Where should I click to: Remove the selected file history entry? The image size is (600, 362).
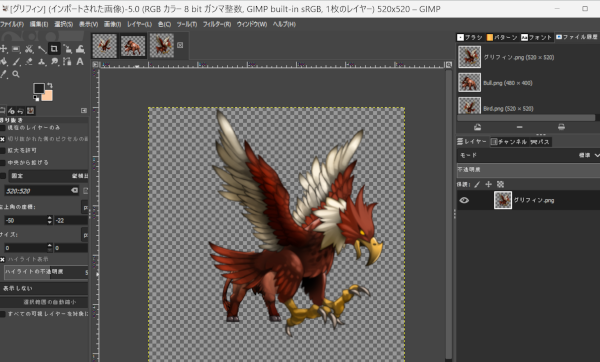pos(519,127)
